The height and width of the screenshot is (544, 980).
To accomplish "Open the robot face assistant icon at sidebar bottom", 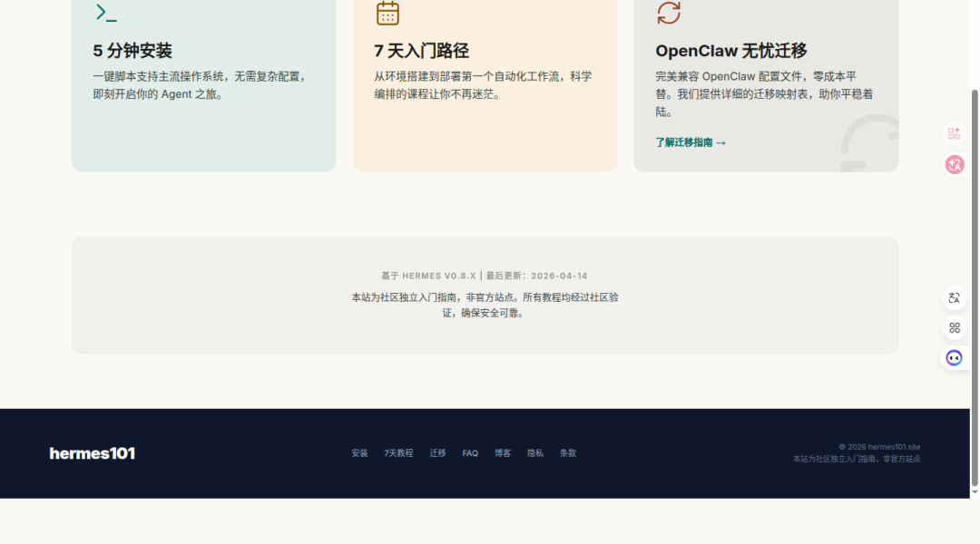I will [954, 357].
